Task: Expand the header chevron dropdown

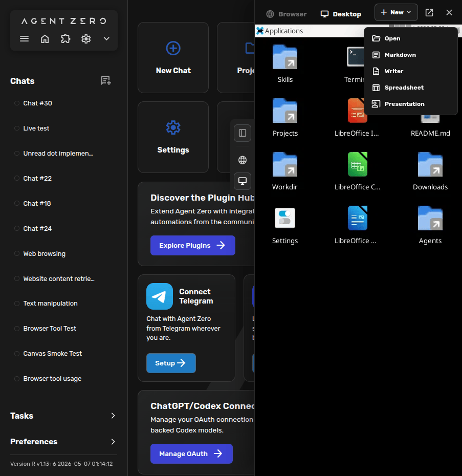Action: click(106, 39)
